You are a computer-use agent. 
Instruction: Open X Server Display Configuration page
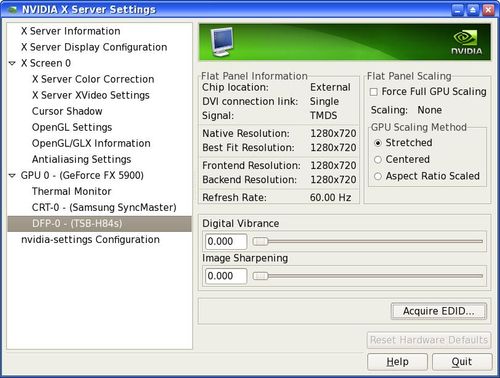pos(94,47)
